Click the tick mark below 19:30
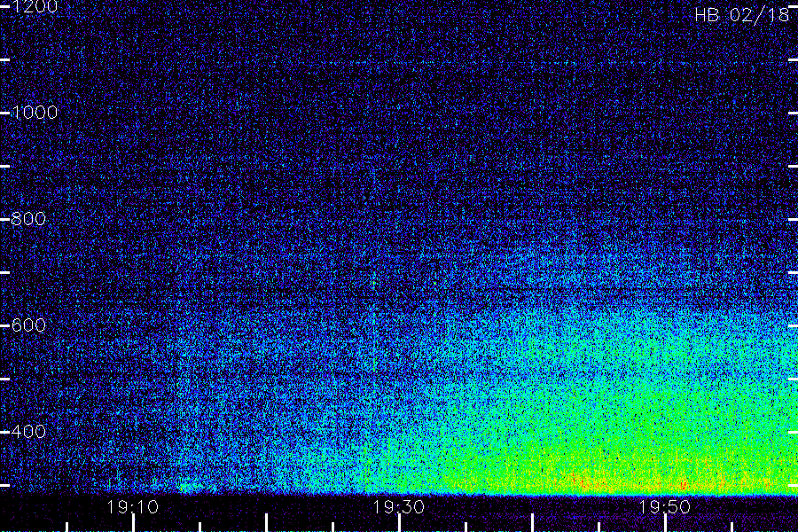 [x=399, y=523]
